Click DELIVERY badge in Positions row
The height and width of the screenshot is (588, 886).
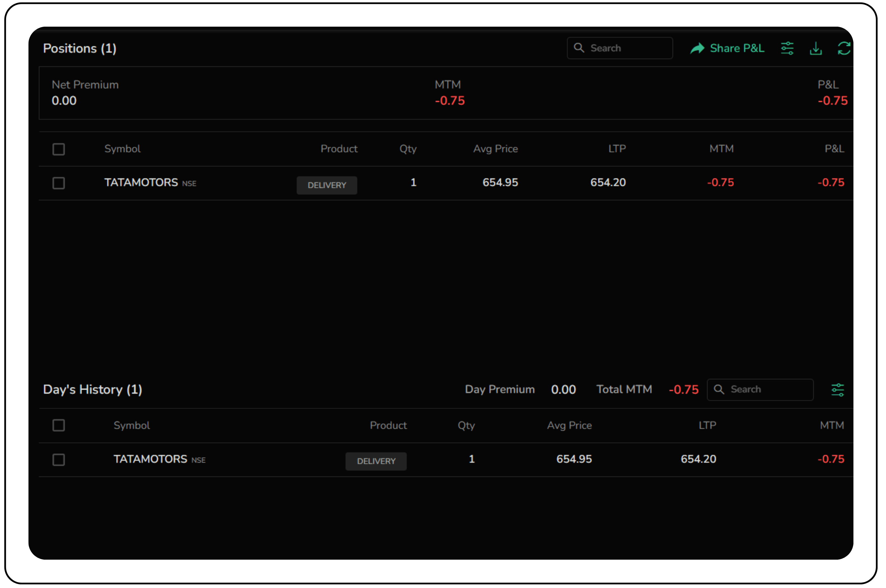click(x=327, y=185)
